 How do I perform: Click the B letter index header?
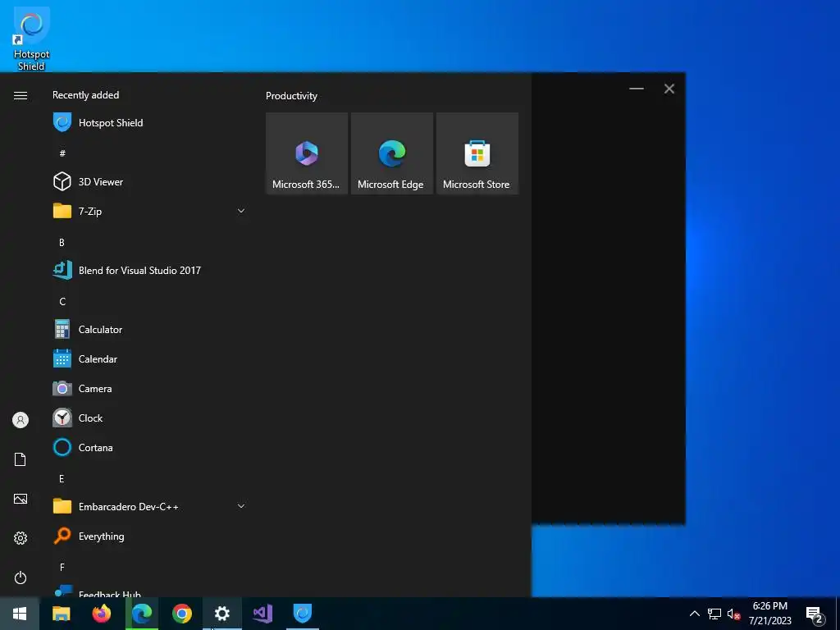(62, 242)
